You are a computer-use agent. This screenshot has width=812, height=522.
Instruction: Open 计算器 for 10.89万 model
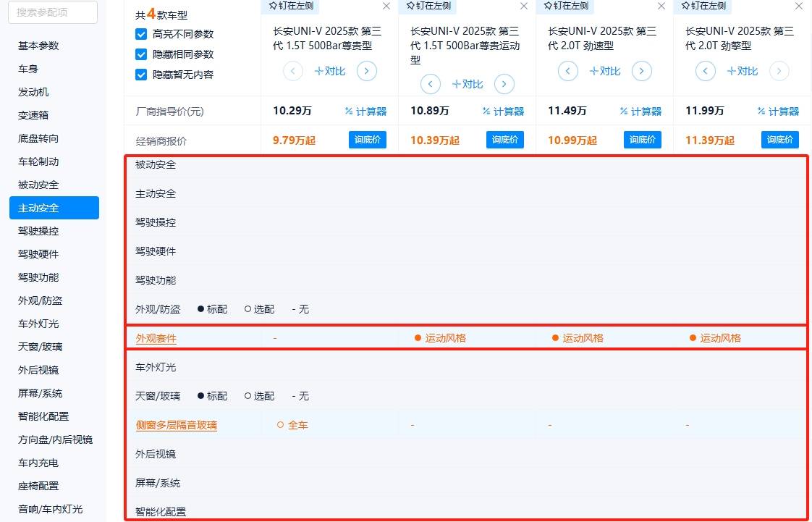pos(503,111)
